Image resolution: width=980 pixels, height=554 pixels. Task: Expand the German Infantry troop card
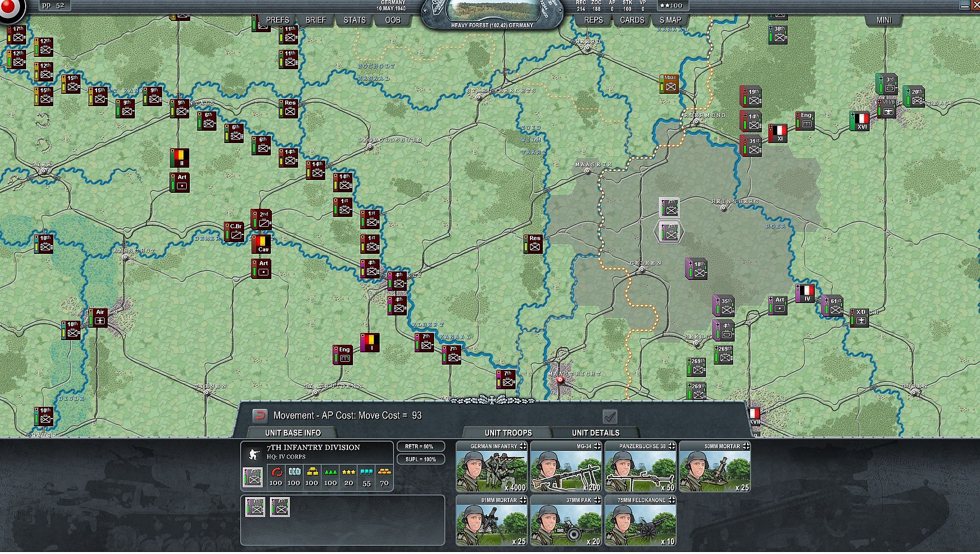click(522, 446)
